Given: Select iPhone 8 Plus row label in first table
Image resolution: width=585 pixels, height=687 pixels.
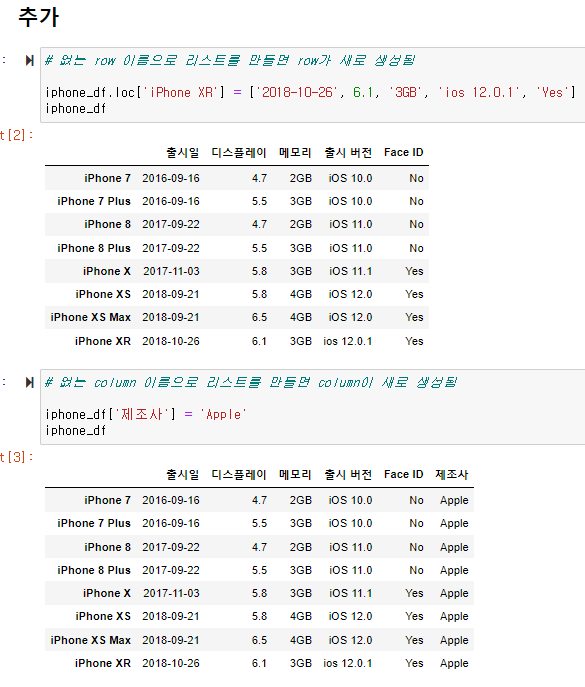Looking at the screenshot, I should tap(94, 248).
